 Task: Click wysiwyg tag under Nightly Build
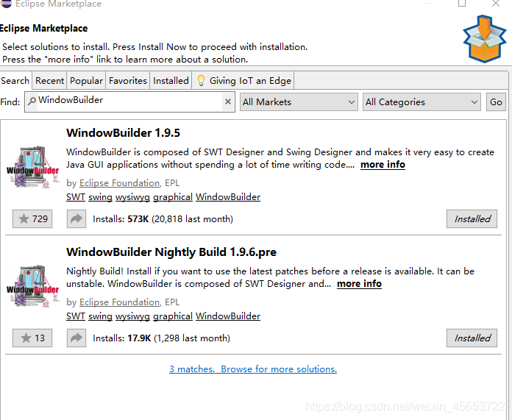132,316
